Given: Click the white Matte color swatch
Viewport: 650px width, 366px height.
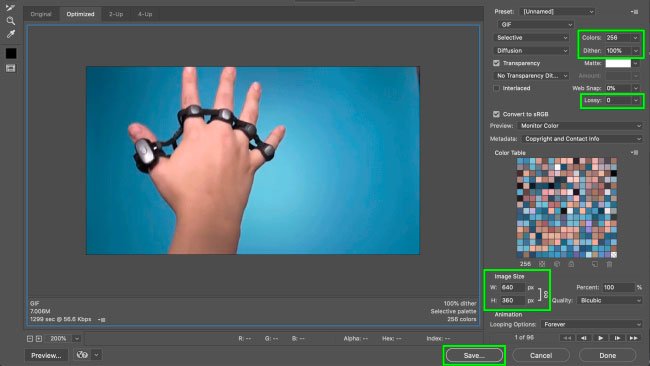Looking at the screenshot, I should tap(618, 63).
